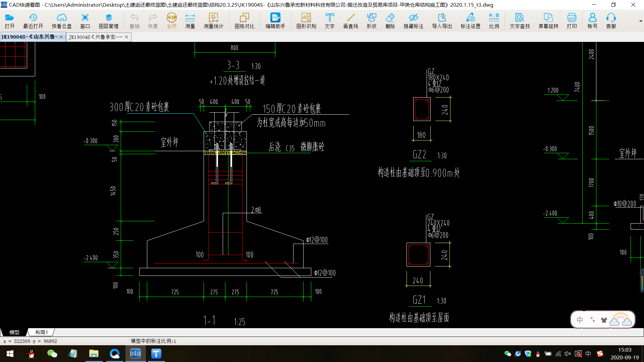Image resolution: width=644 pixels, height=362 pixels.
Task: Toggle Chinese input mode in IME bar
Action: 580,320
